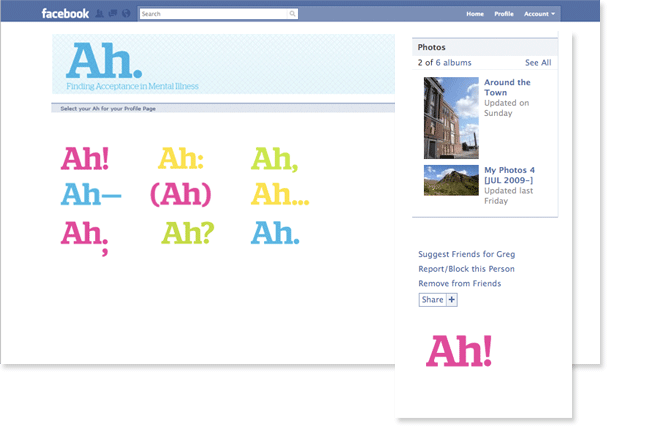Expand the Account dropdown
Screen dimensions: 650x433
coord(539,14)
